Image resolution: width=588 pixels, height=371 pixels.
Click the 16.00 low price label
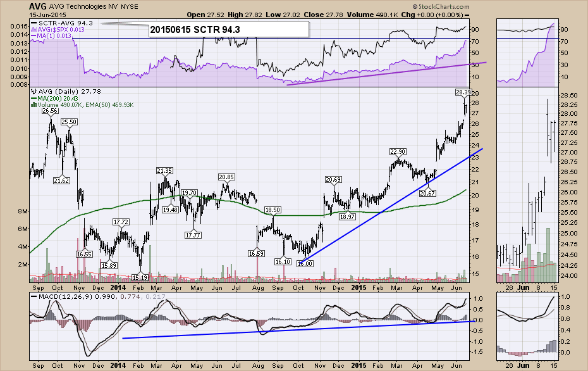[x=305, y=264]
